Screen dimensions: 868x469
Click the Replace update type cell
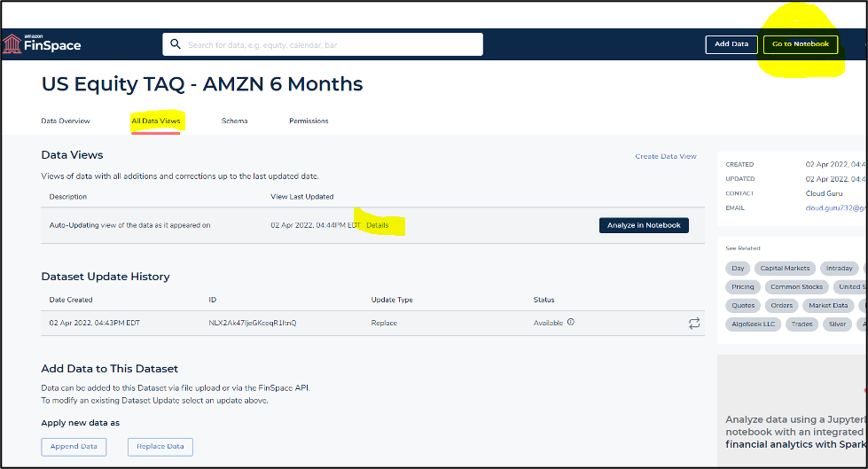click(384, 323)
